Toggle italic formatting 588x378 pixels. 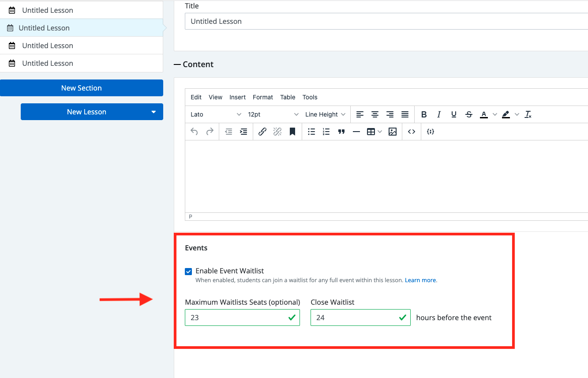pos(439,114)
